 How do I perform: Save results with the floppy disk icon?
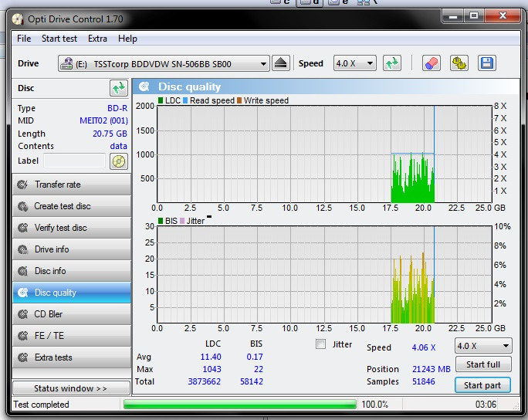(x=487, y=63)
